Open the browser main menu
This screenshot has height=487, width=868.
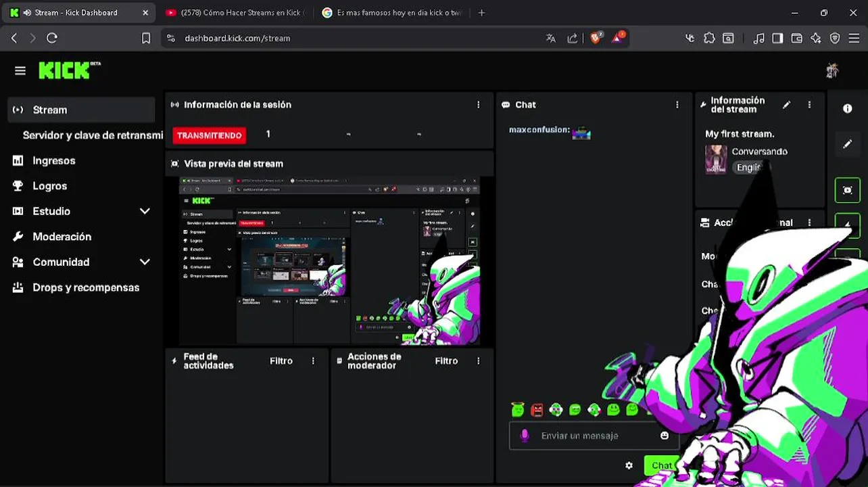coord(854,39)
